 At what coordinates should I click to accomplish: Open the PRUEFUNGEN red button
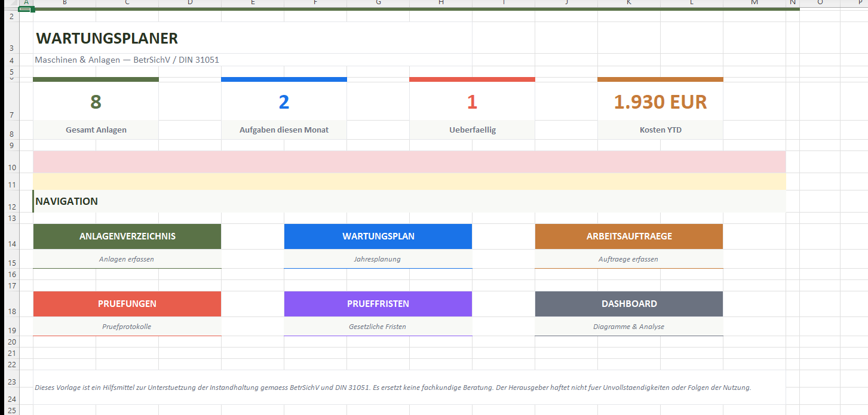(x=127, y=304)
